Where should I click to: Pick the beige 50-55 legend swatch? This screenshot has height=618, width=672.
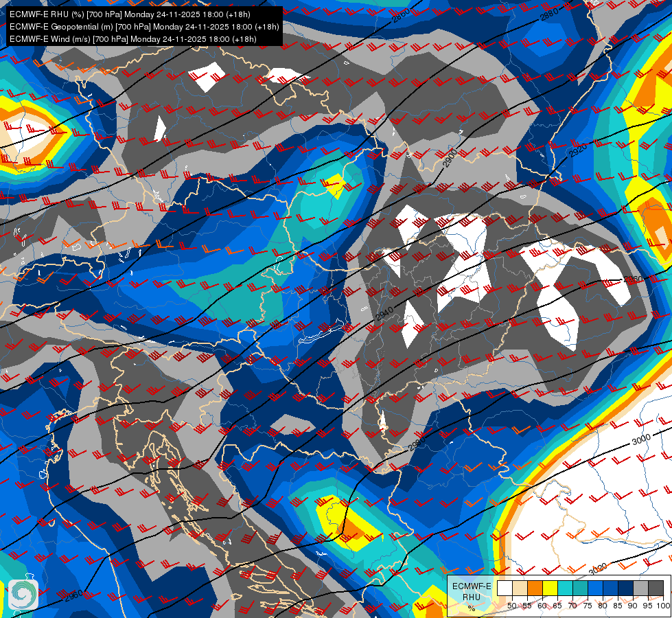(520, 588)
